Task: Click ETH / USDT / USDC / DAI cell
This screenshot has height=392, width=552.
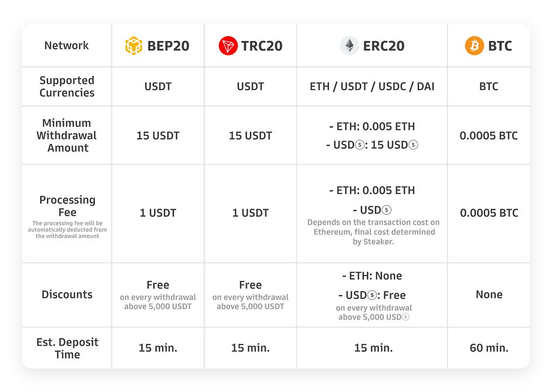Action: pyautogui.click(x=372, y=86)
